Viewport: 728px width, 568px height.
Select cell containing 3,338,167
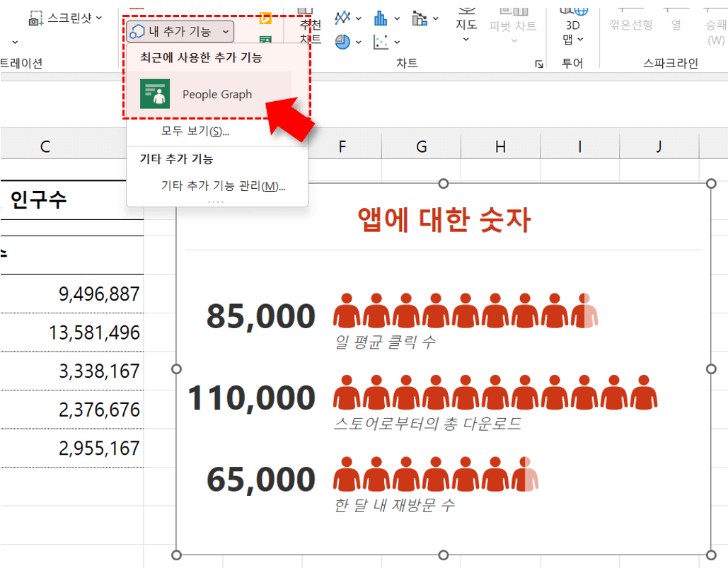tap(72, 371)
